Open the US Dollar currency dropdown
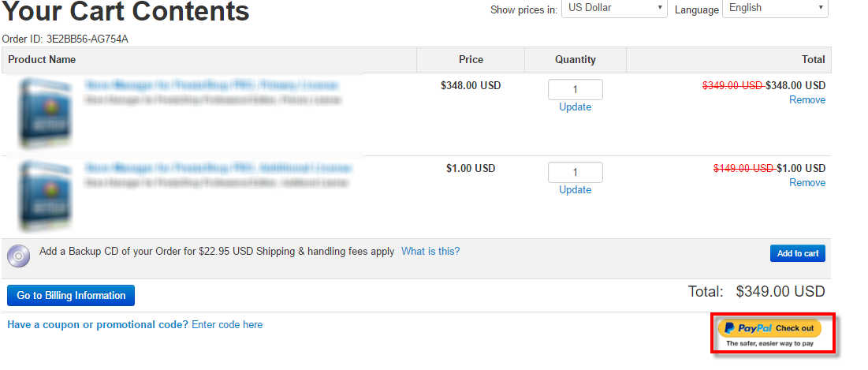Screen dimensions: 868x370 614,9
